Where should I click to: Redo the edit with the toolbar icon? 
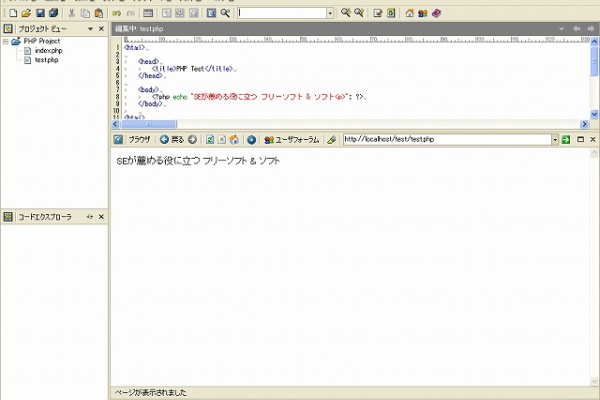(130, 13)
